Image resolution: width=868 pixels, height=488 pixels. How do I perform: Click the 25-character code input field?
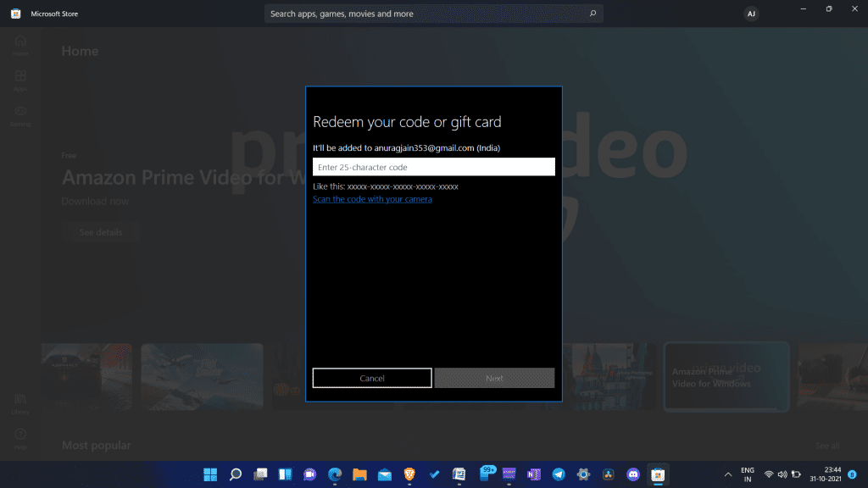coord(433,167)
